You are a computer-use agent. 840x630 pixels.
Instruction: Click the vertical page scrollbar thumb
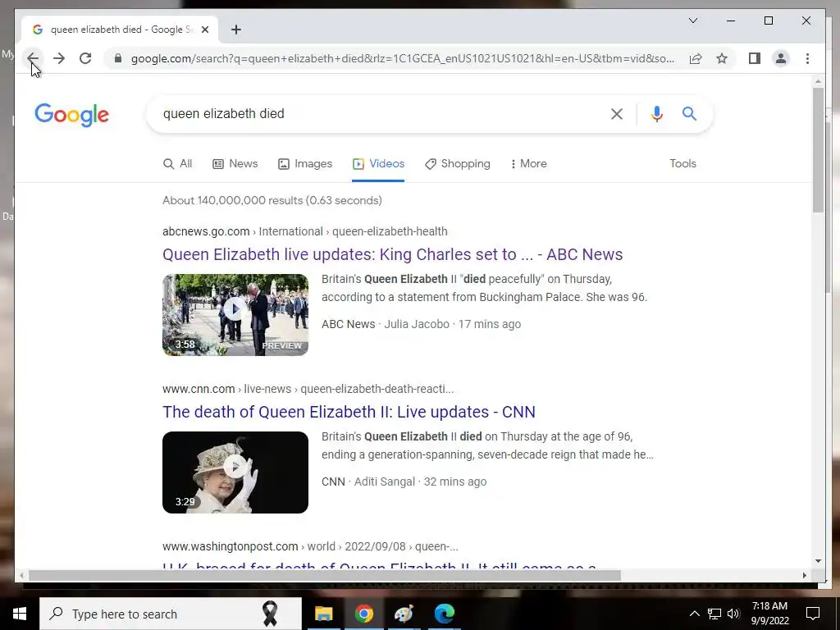pos(818,149)
